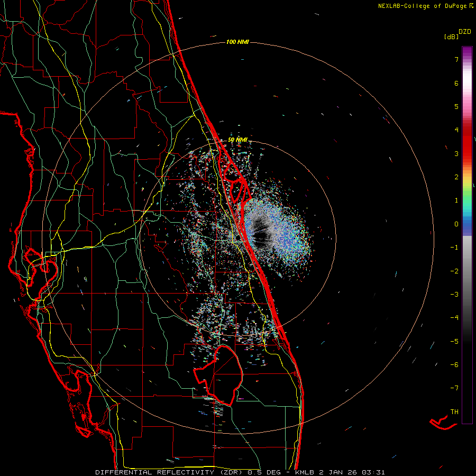Click the colorbar label -7
The width and height of the screenshot is (476, 476).
tap(454, 388)
